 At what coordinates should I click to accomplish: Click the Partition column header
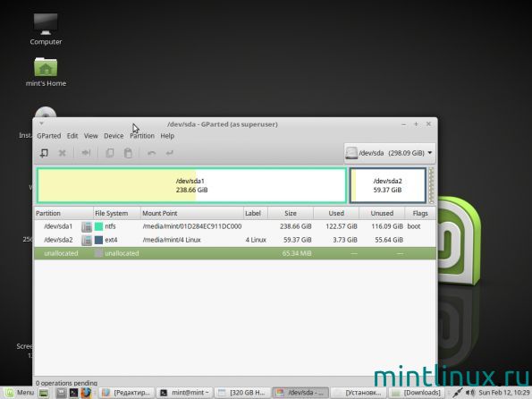63,213
